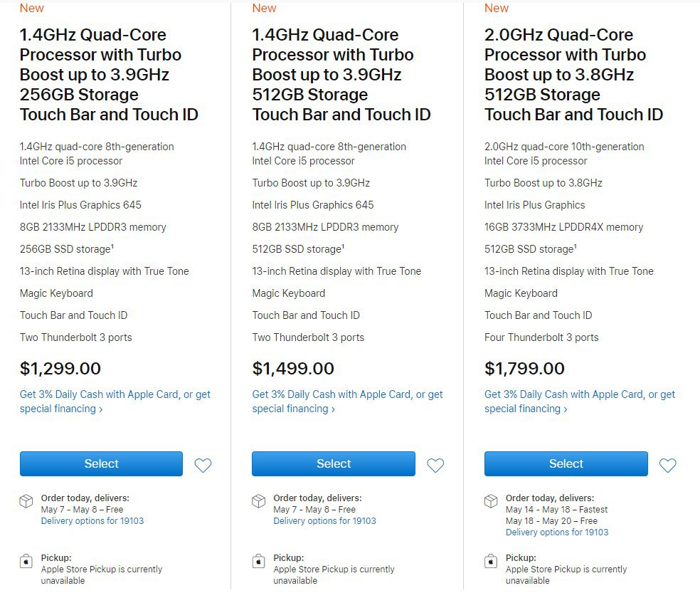Screen dimensions: 700x598
Task: Open Delivery options for 19103 in third column
Action: point(557,533)
